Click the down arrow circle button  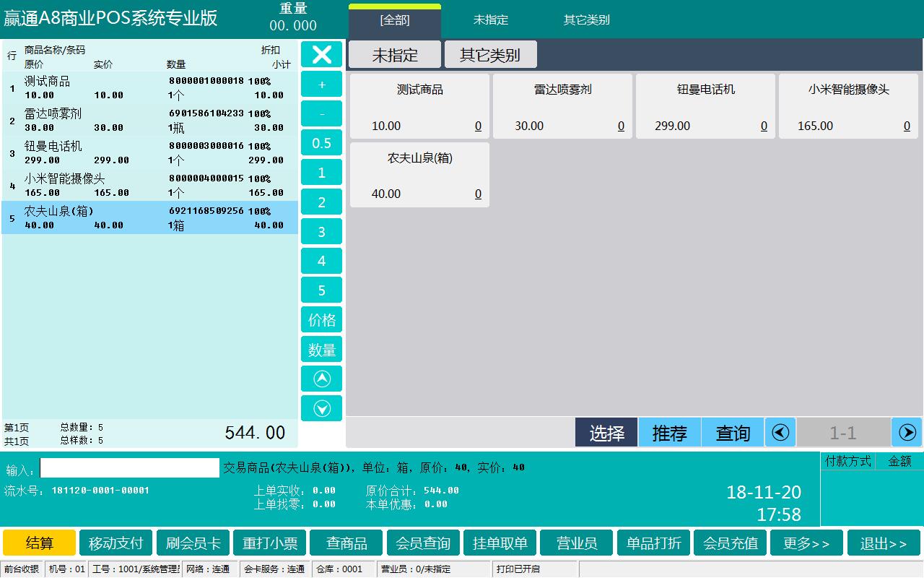[321, 408]
